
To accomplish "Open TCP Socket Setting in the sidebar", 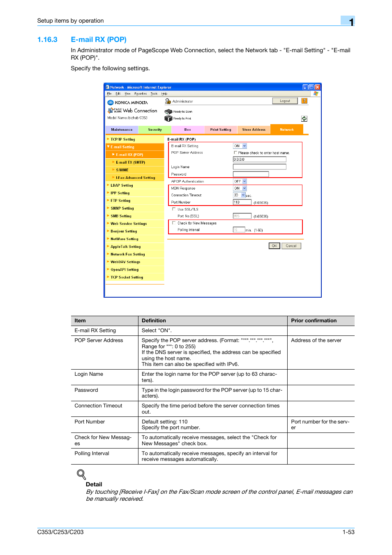I will coord(135,277).
